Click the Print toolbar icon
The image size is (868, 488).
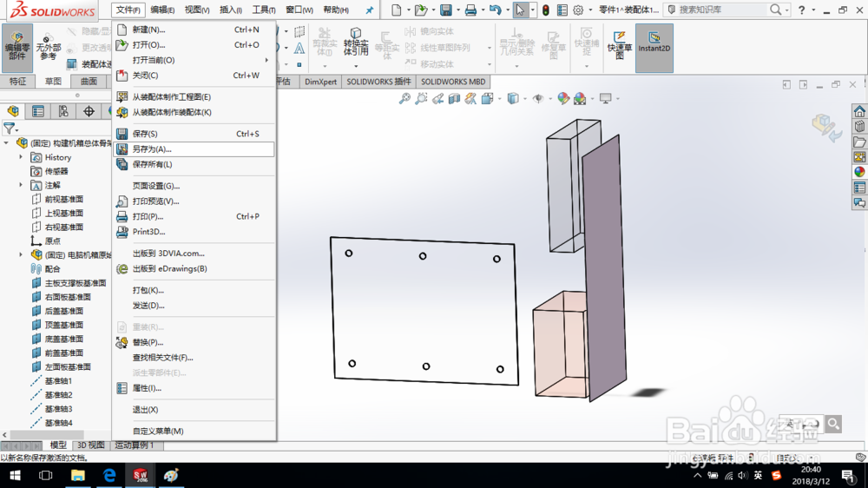tap(470, 10)
